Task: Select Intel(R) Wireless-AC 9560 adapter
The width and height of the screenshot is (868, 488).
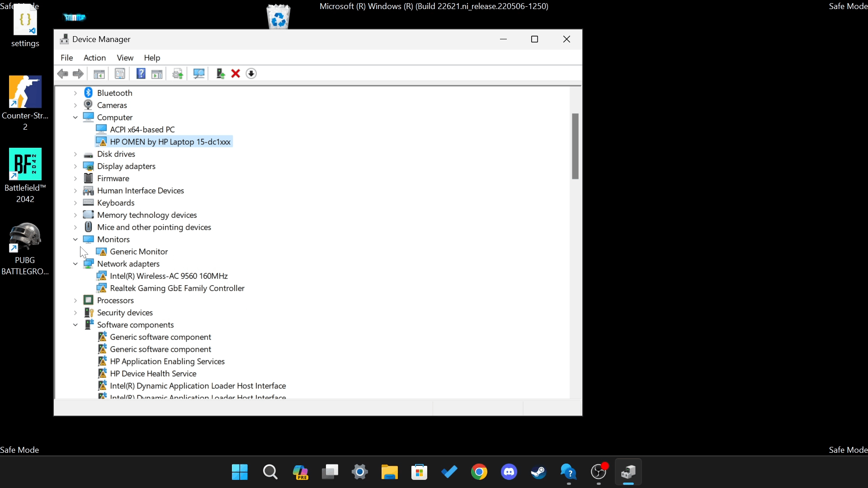Action: 169,276
